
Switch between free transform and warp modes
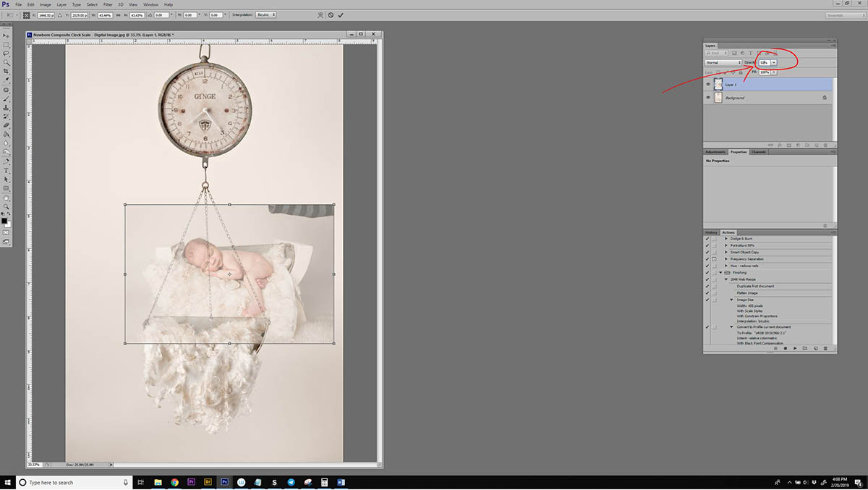click(320, 14)
